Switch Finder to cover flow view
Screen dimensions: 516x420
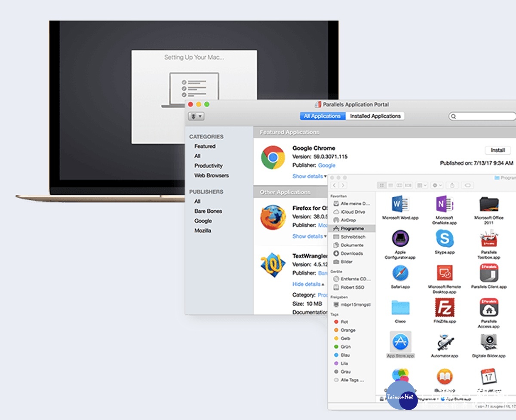coord(408,185)
